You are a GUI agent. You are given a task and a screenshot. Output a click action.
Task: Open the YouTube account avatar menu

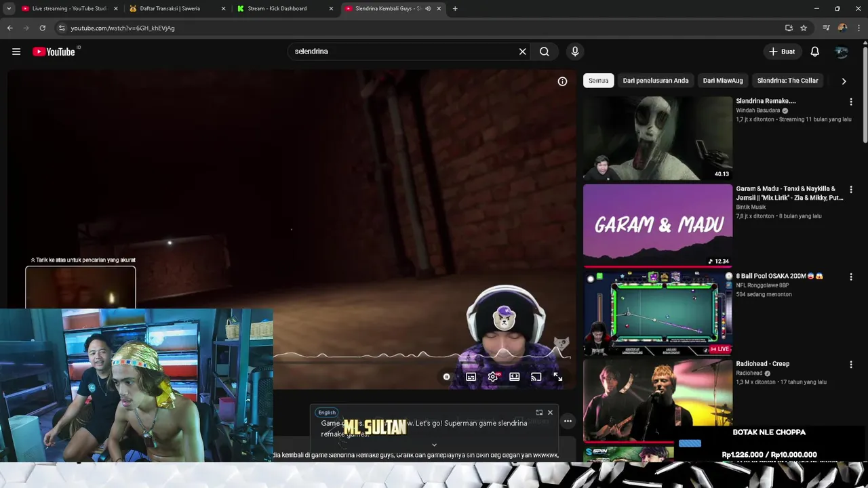pyautogui.click(x=842, y=52)
